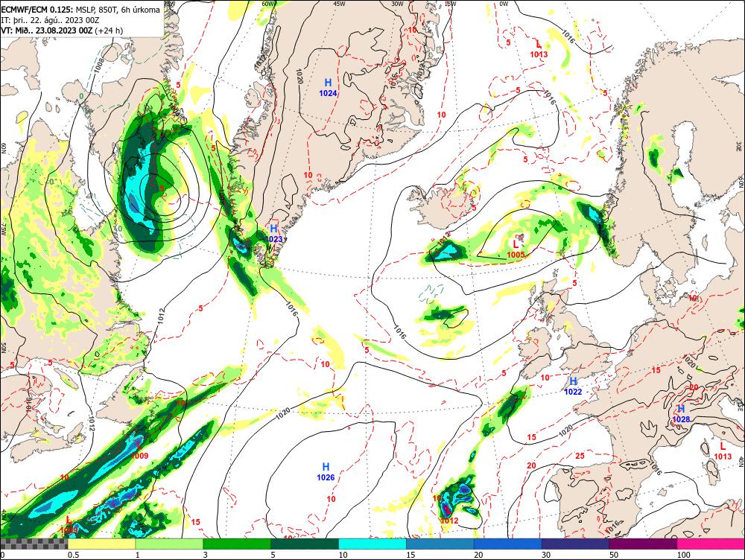The width and height of the screenshot is (745, 560).
Task: Click the '50' value in the legend scale
Action: pyautogui.click(x=614, y=555)
